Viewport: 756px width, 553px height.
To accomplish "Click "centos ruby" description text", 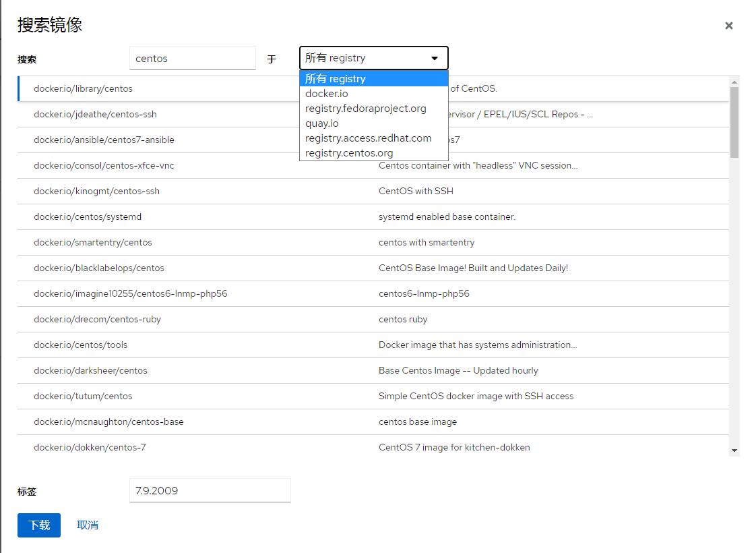I will (402, 320).
